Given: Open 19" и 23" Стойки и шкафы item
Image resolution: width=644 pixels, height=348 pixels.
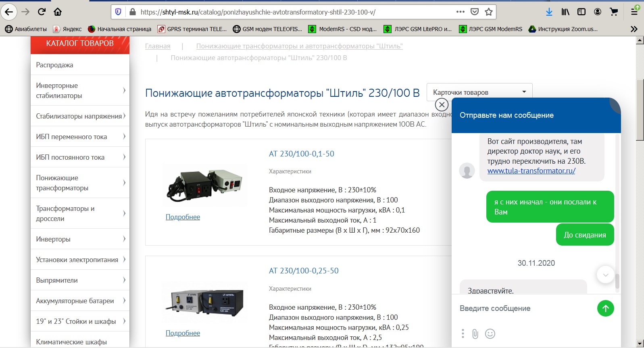Looking at the screenshot, I should (x=80, y=321).
